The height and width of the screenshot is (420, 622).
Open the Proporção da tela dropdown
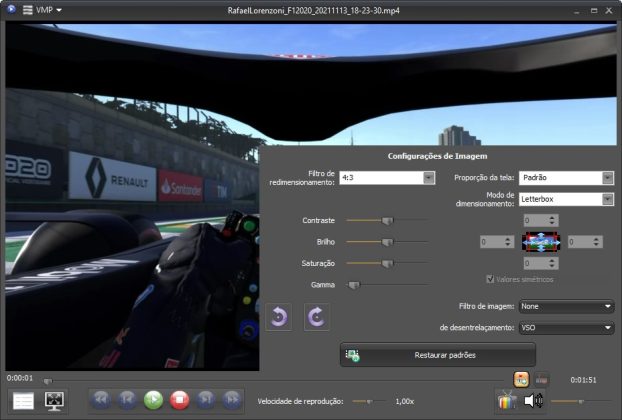click(x=607, y=178)
